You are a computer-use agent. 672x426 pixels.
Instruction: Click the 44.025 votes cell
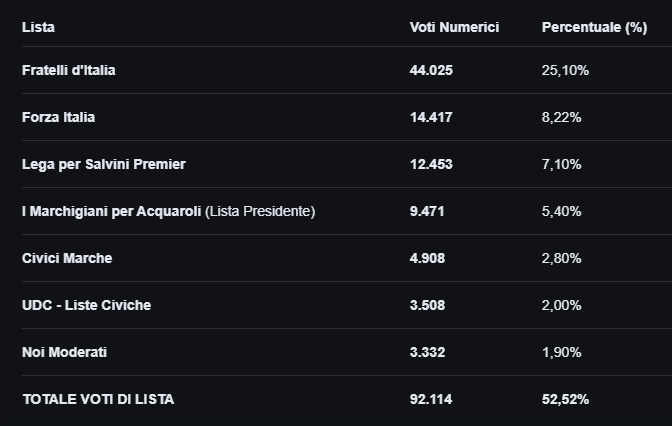click(431, 70)
